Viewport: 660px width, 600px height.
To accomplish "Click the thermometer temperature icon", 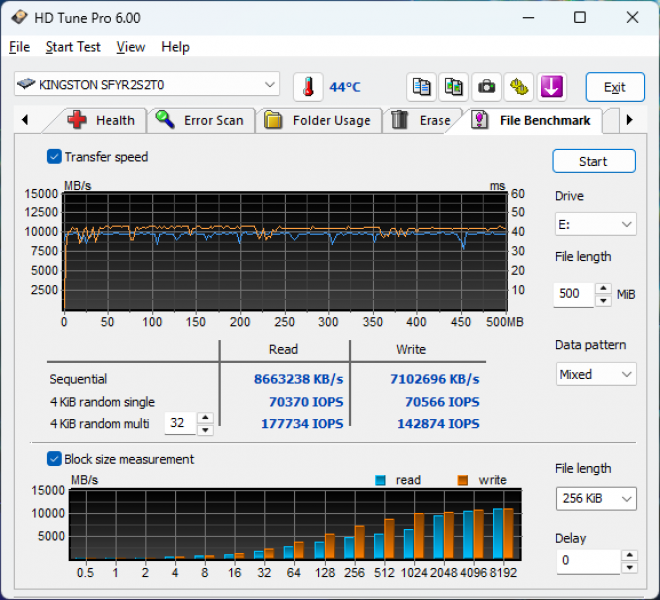I will tap(308, 87).
